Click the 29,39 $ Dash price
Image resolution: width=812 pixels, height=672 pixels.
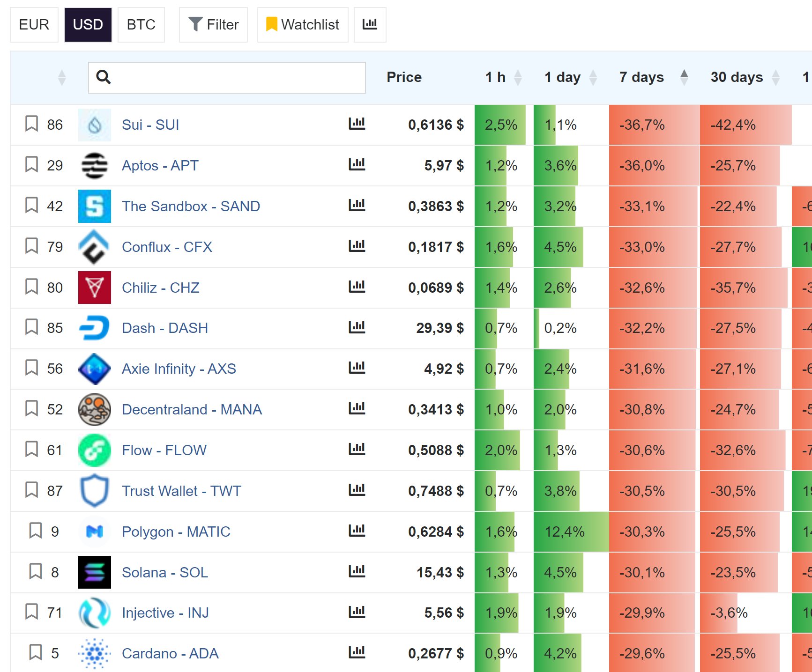click(440, 328)
